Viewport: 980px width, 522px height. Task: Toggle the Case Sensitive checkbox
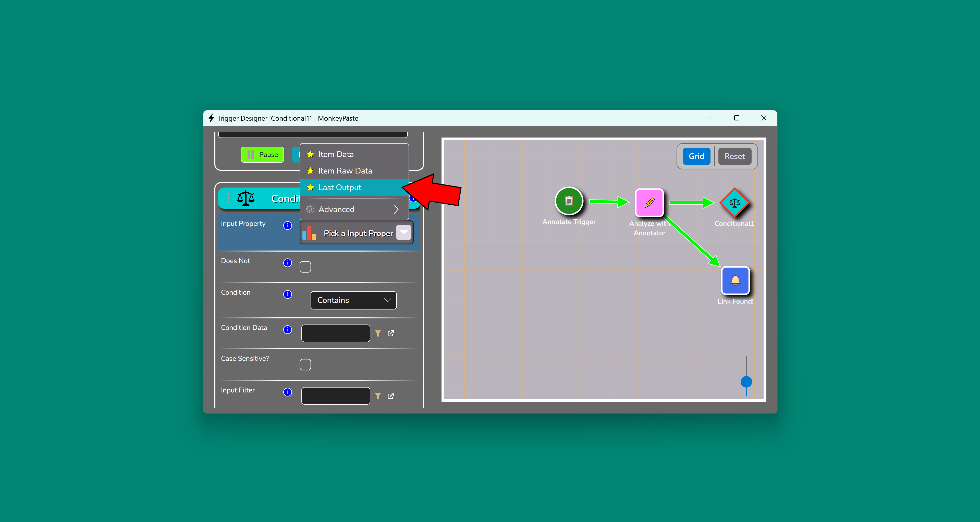(305, 365)
